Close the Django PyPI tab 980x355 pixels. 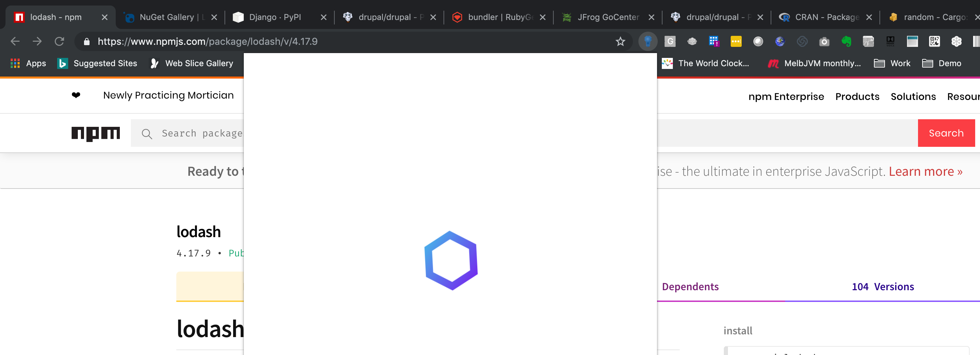(324, 17)
